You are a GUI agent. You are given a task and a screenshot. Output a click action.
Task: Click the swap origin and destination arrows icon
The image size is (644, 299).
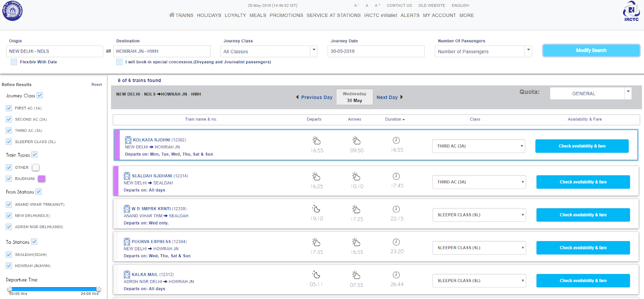click(x=108, y=51)
